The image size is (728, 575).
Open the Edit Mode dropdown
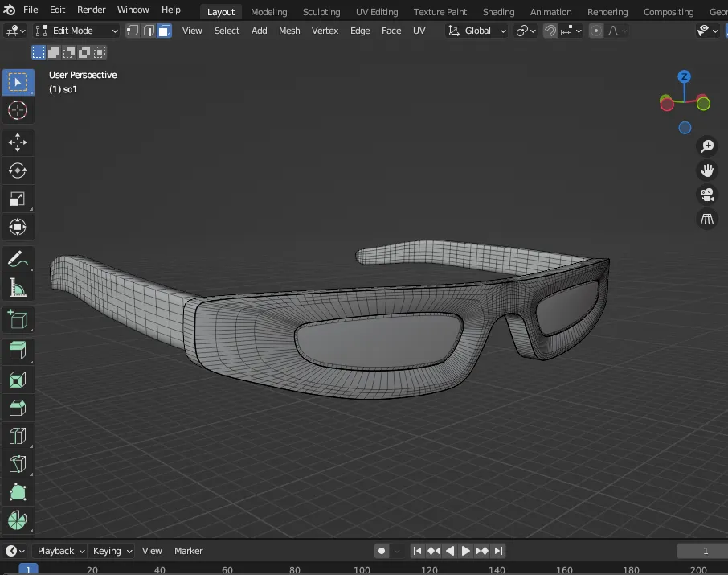(77, 31)
